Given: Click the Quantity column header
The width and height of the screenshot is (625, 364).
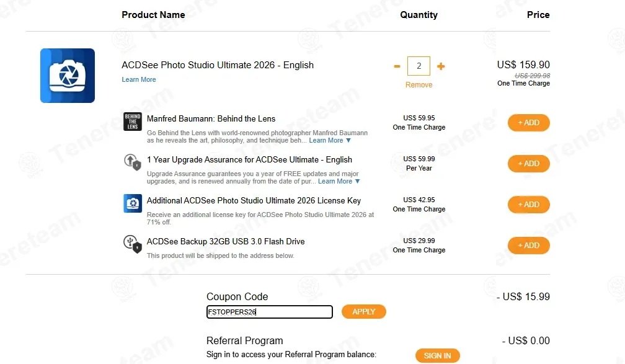Looking at the screenshot, I should tap(419, 15).
